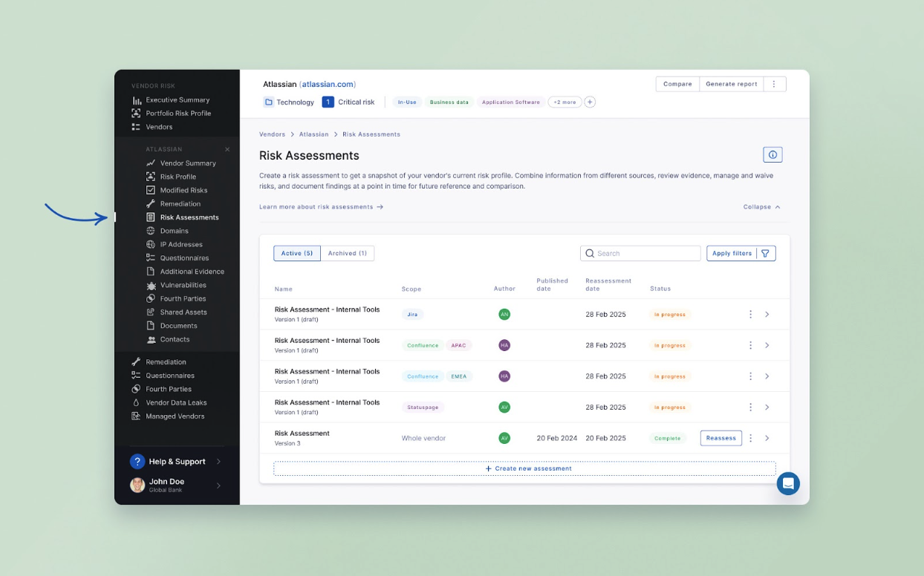Add a label with the plus icon

click(x=590, y=102)
